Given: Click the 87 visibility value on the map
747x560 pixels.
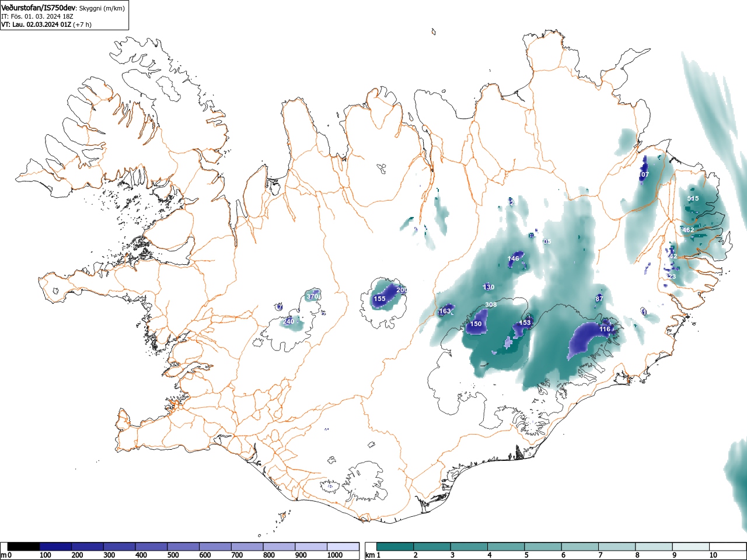Looking at the screenshot, I should pyautogui.click(x=599, y=299).
